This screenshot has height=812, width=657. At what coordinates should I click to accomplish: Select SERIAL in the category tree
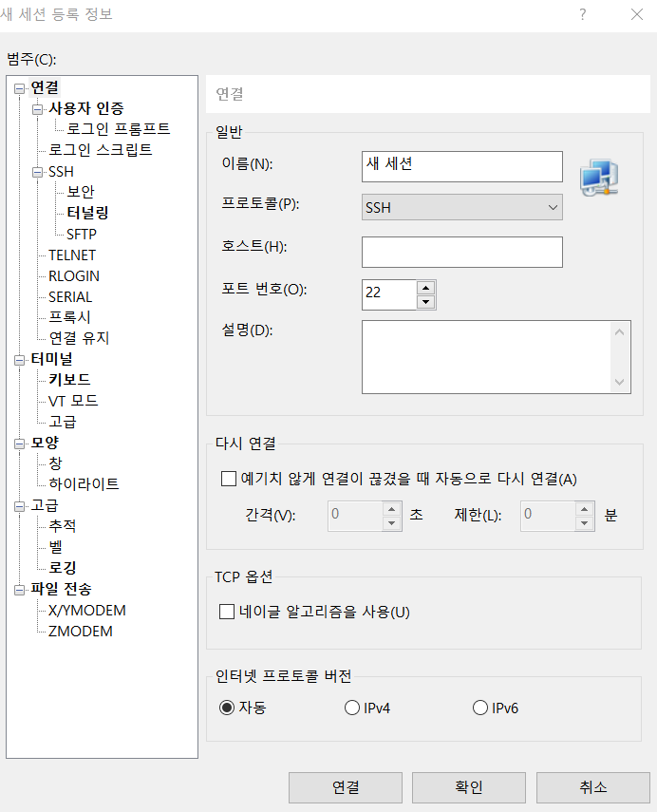click(70, 296)
